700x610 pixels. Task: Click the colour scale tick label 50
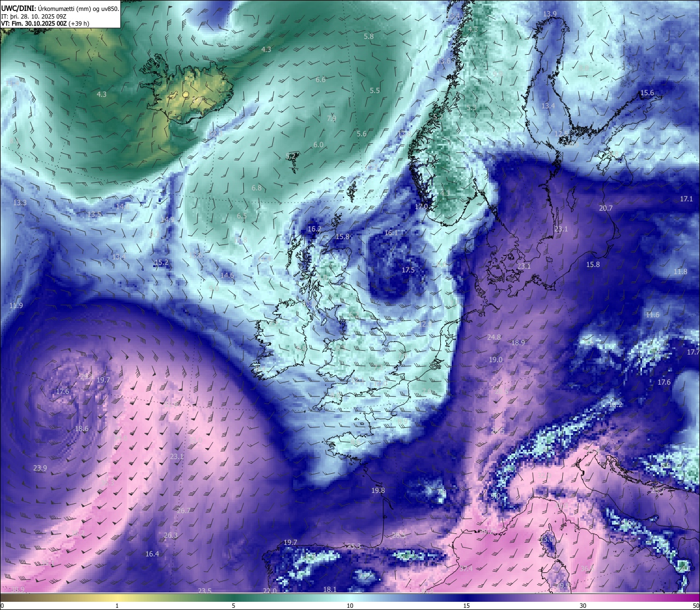[696, 606]
